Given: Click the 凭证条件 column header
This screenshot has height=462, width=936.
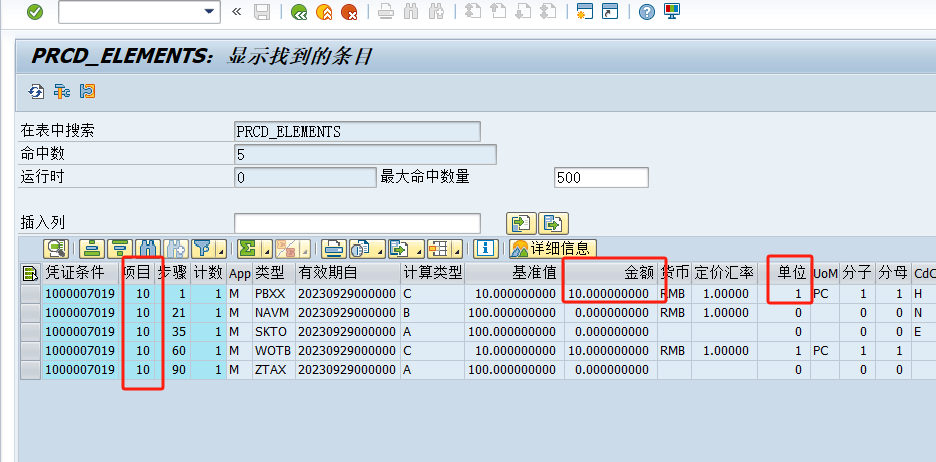Looking at the screenshot, I should [81, 273].
